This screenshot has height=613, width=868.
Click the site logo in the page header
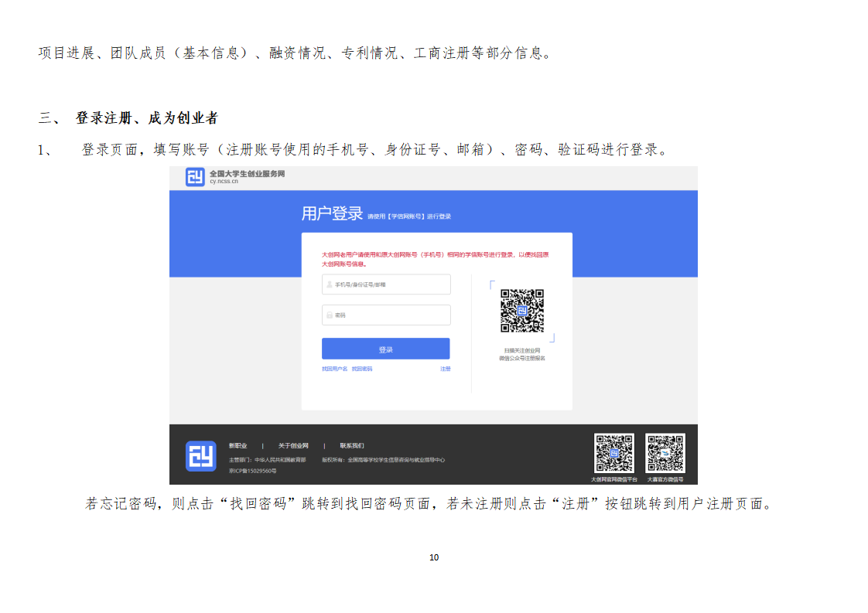[195, 177]
